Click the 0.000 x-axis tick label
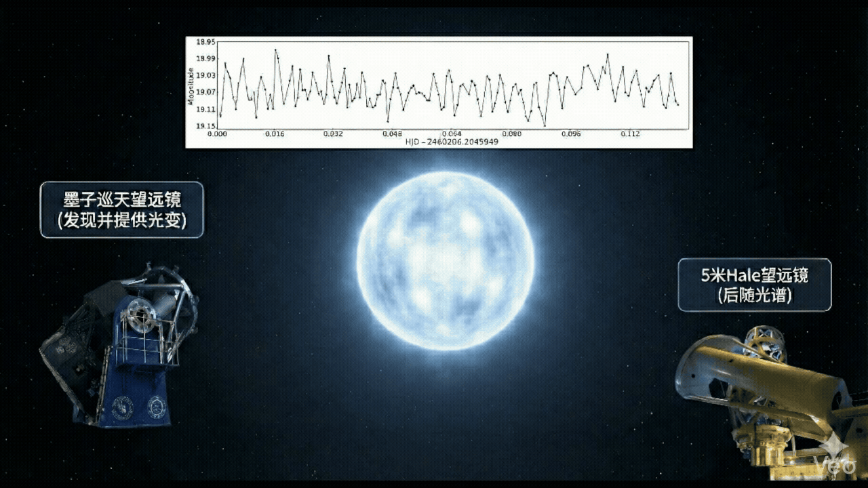868x488 pixels. click(x=217, y=134)
